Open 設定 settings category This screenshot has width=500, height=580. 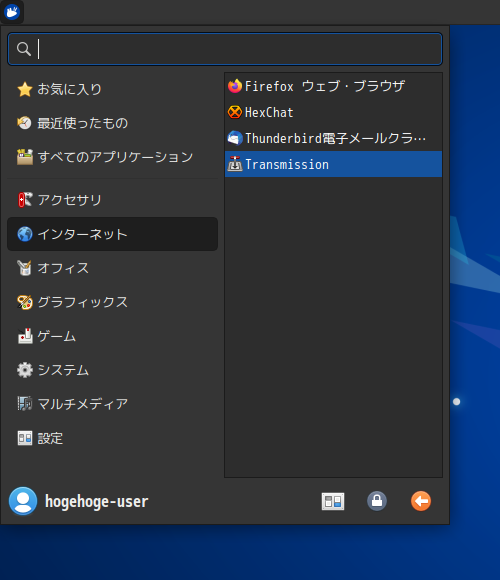click(x=112, y=438)
